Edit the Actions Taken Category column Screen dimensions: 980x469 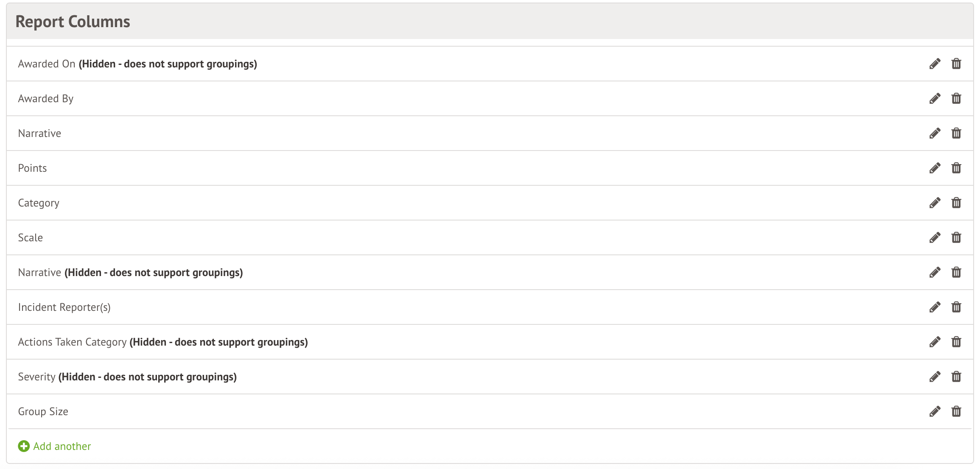[935, 342]
